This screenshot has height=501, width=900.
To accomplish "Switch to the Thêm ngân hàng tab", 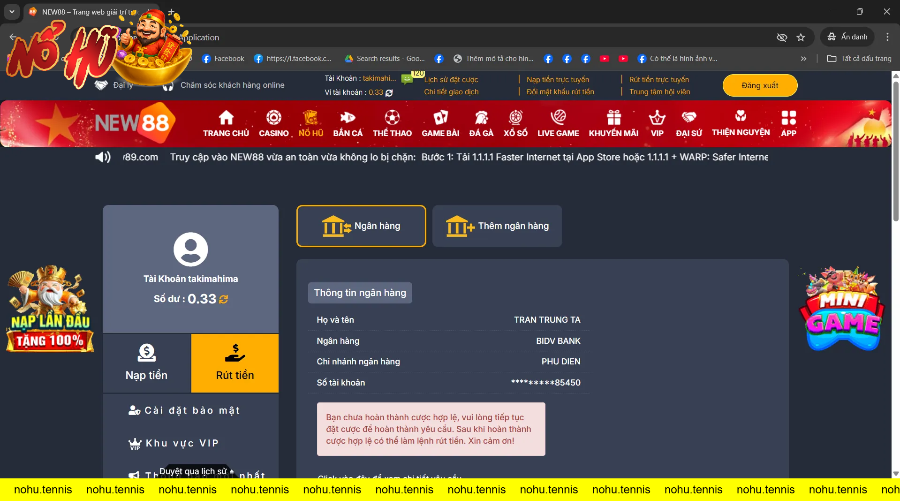I will (497, 226).
